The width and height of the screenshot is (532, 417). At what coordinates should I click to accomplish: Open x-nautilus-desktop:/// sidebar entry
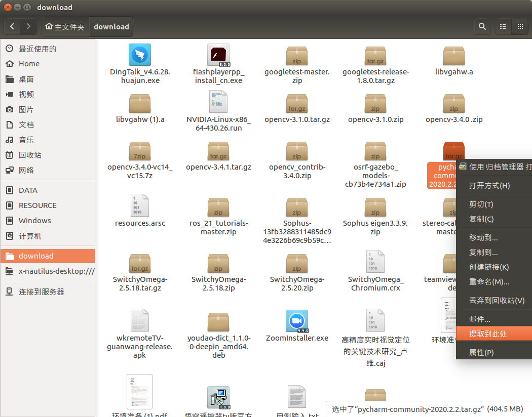48,271
